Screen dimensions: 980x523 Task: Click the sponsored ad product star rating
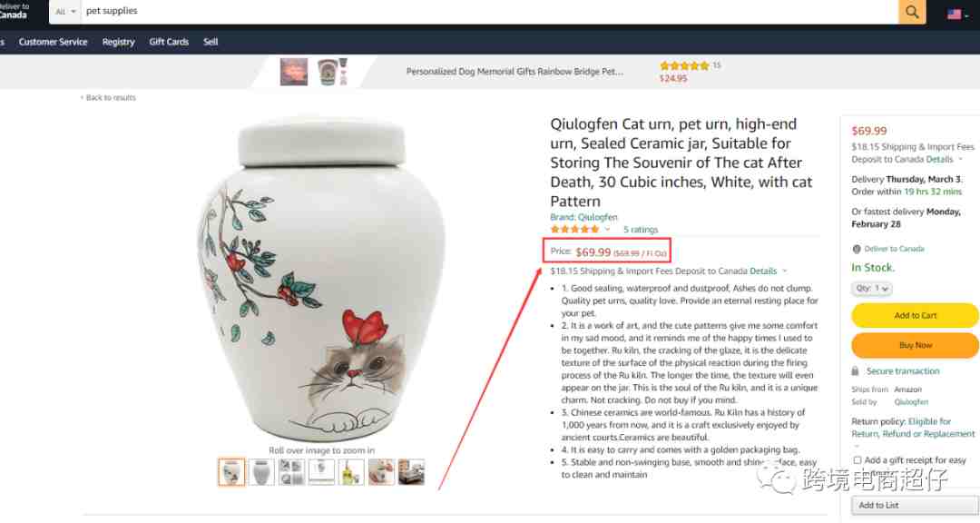coord(684,65)
